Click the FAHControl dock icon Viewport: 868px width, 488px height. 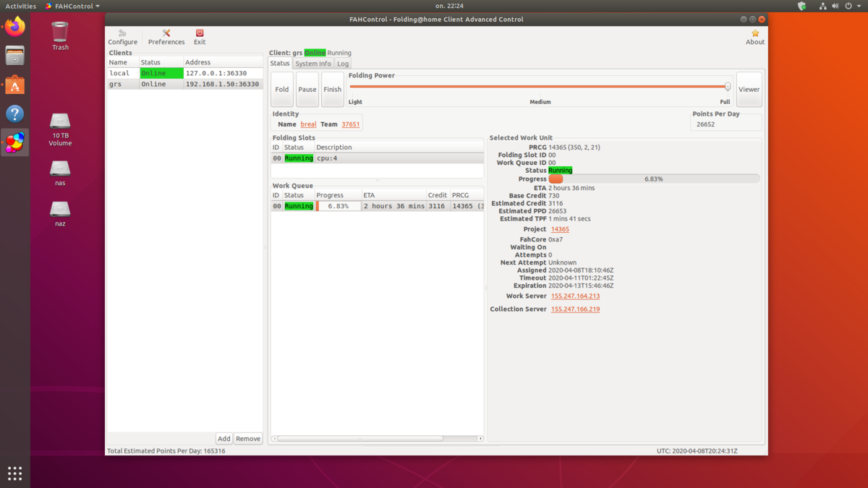pyautogui.click(x=14, y=142)
